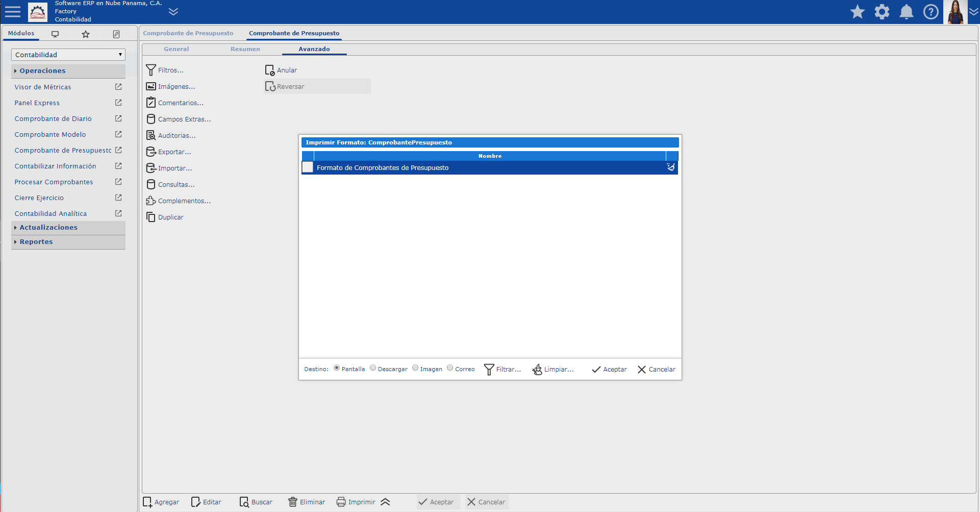Expand the user menu chevron
Screen dimensions: 980x512
tap(974, 12)
